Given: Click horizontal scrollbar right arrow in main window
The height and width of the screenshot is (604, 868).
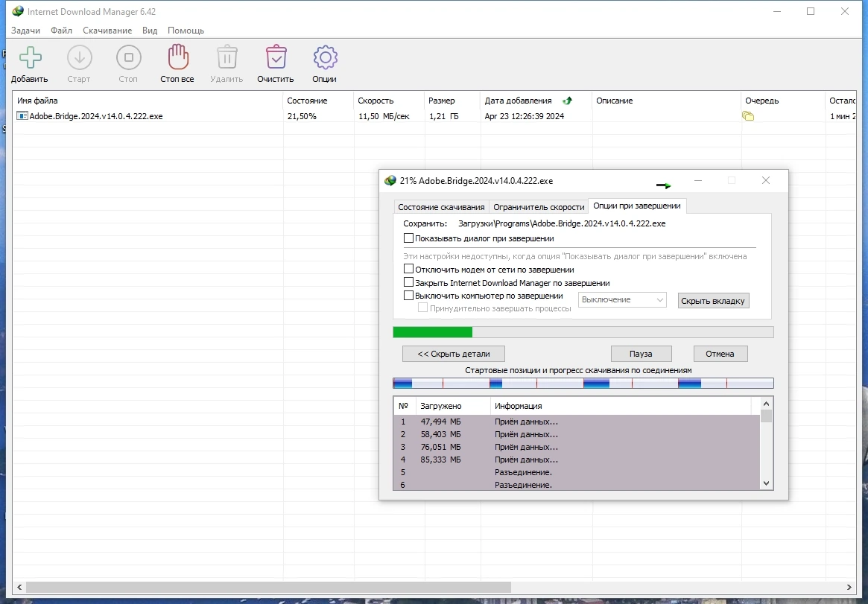Looking at the screenshot, I should [849, 587].
